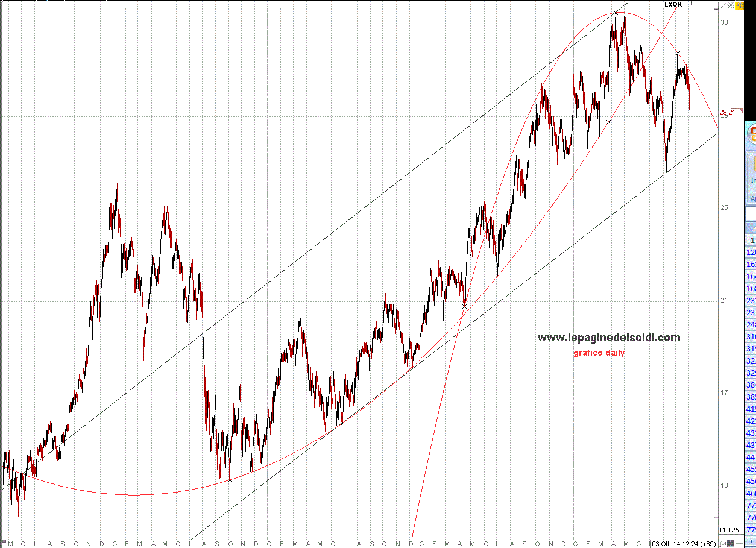Open the www.lepaginedeisoldi.com link text
The height and width of the screenshot is (548, 756).
pos(609,338)
